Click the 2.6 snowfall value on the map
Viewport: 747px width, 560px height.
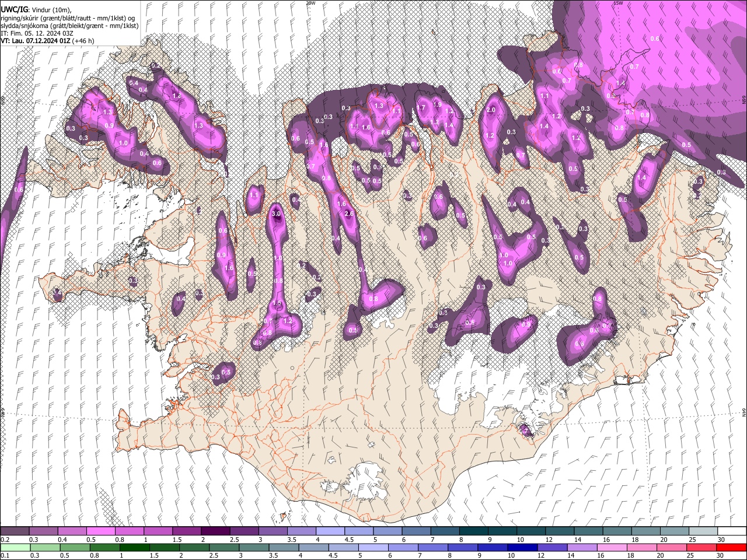[349, 214]
